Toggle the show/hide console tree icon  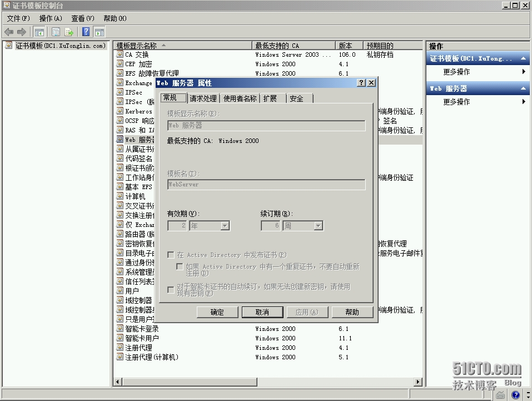click(39, 32)
